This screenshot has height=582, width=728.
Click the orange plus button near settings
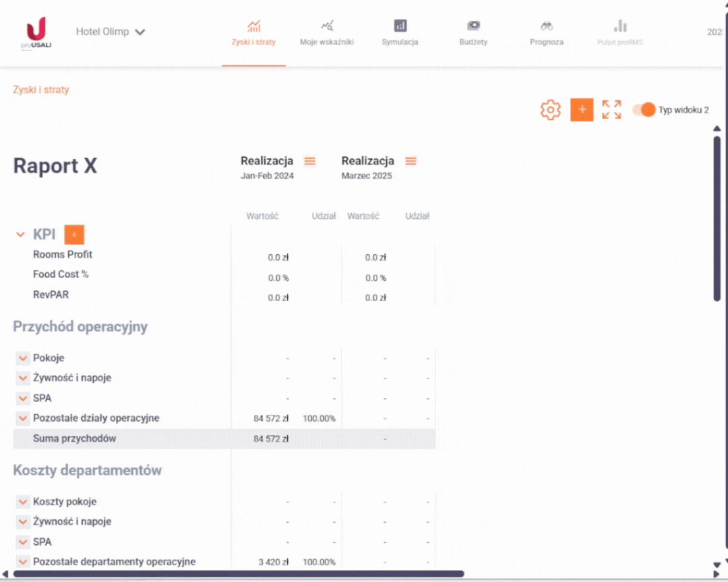click(x=582, y=110)
